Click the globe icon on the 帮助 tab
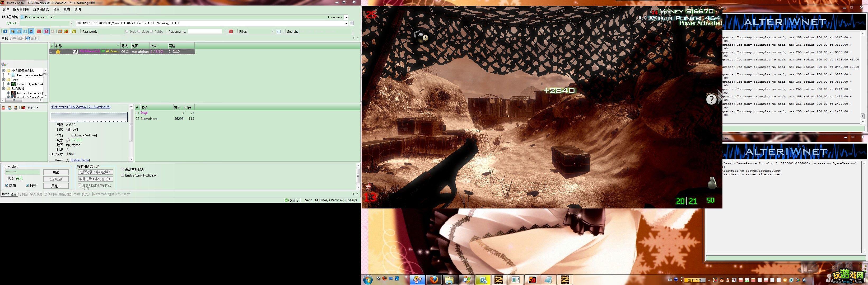This screenshot has height=285, width=868. 28,38
